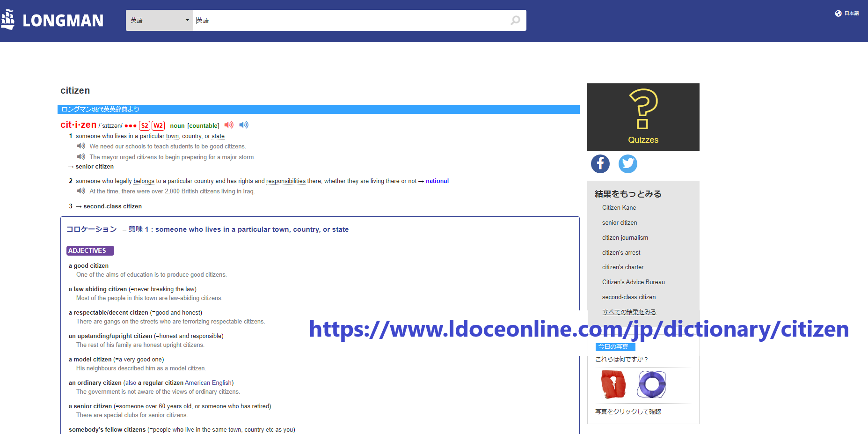
Task: Play red British pronunciation speaker for citizen
Action: coord(229,125)
